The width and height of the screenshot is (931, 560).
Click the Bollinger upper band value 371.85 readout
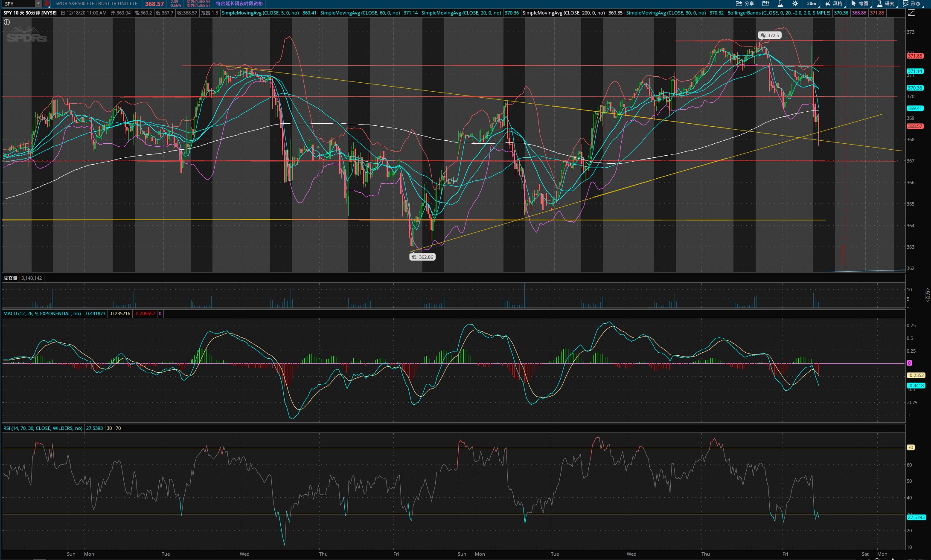(877, 13)
